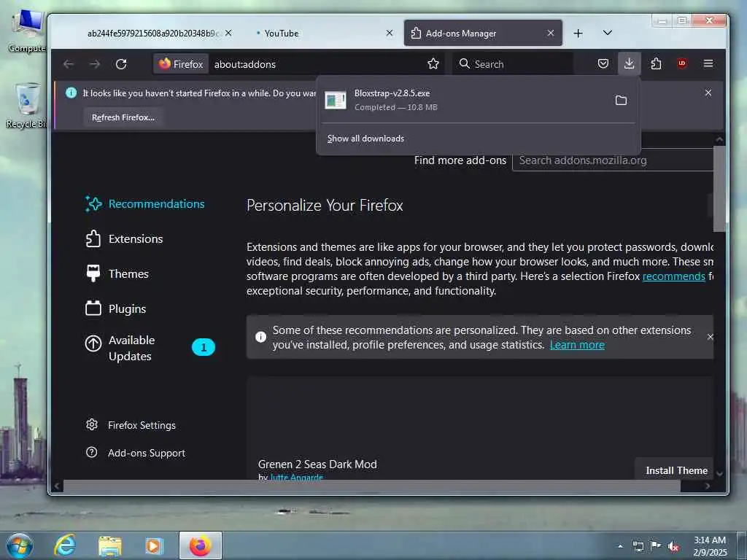The width and height of the screenshot is (747, 560).
Task: Click the Firefox taskbar button
Action: 200,545
